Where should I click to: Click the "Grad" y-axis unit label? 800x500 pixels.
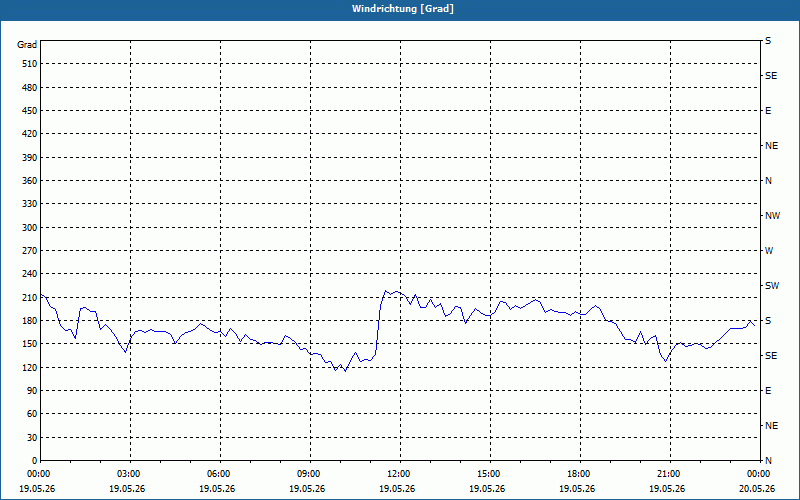coord(27,45)
